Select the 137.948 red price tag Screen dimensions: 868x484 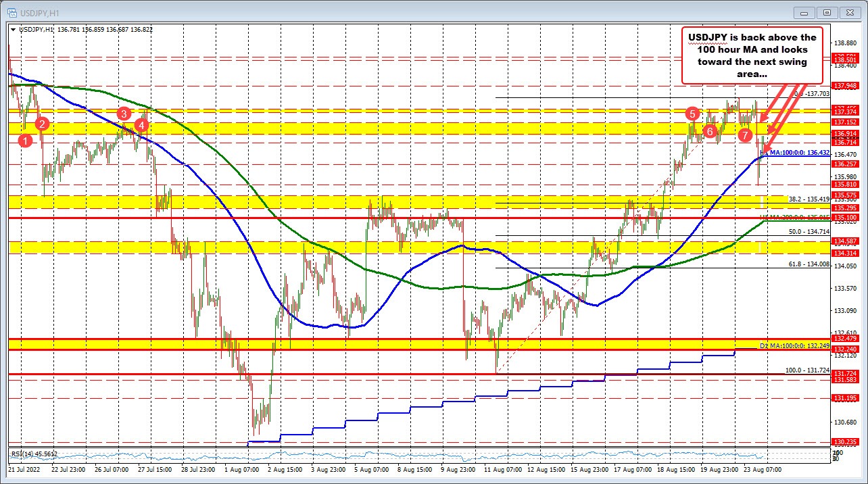click(846, 86)
